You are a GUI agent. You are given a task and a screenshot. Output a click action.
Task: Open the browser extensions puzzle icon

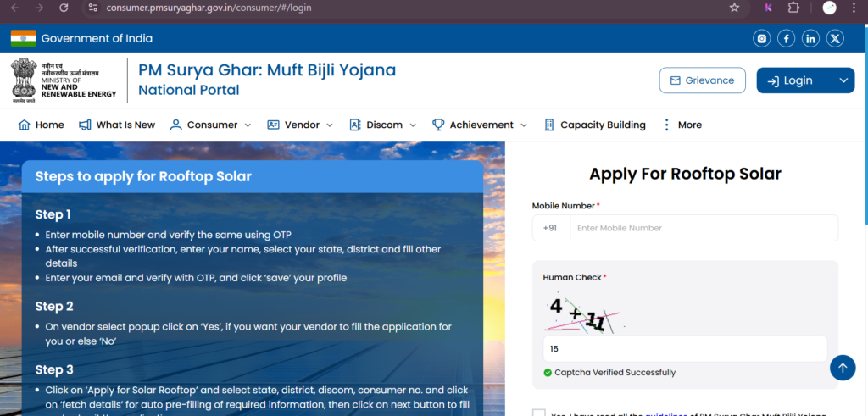tap(793, 8)
